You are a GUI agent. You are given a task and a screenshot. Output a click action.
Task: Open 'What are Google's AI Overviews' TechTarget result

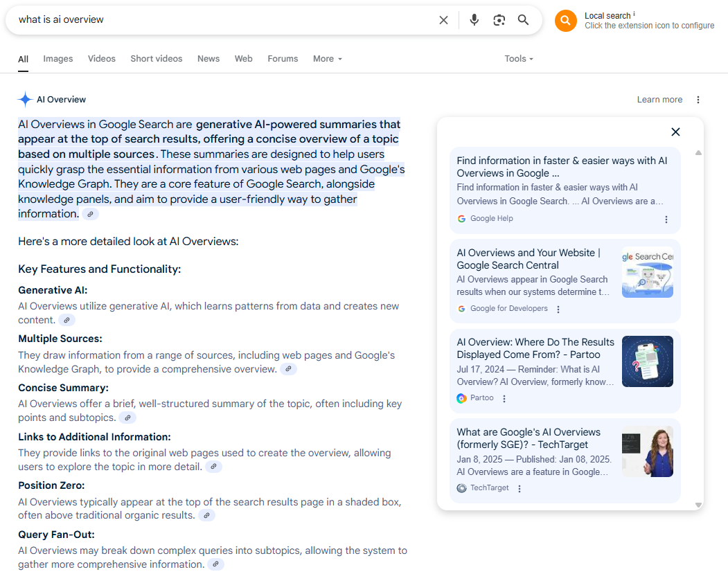[x=529, y=438]
